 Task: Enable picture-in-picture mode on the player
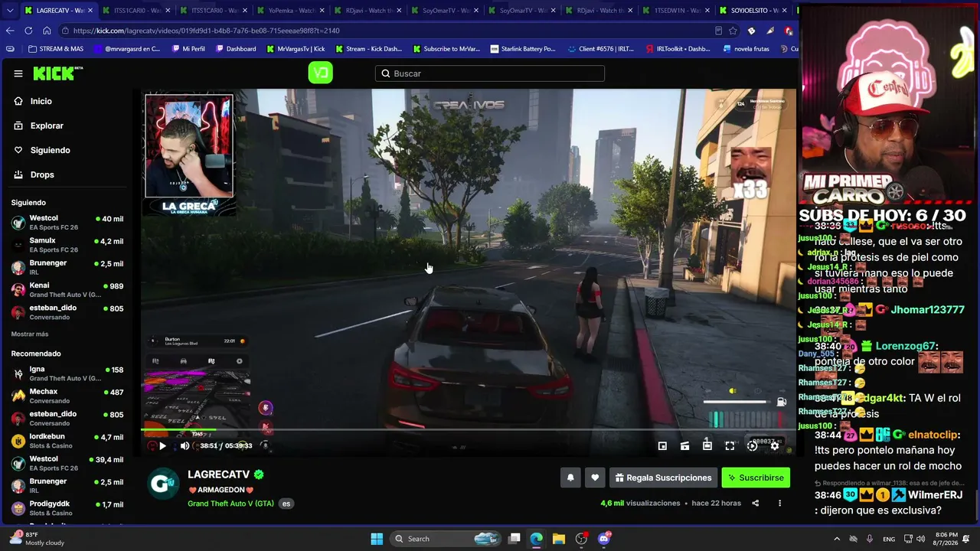pyautogui.click(x=662, y=445)
